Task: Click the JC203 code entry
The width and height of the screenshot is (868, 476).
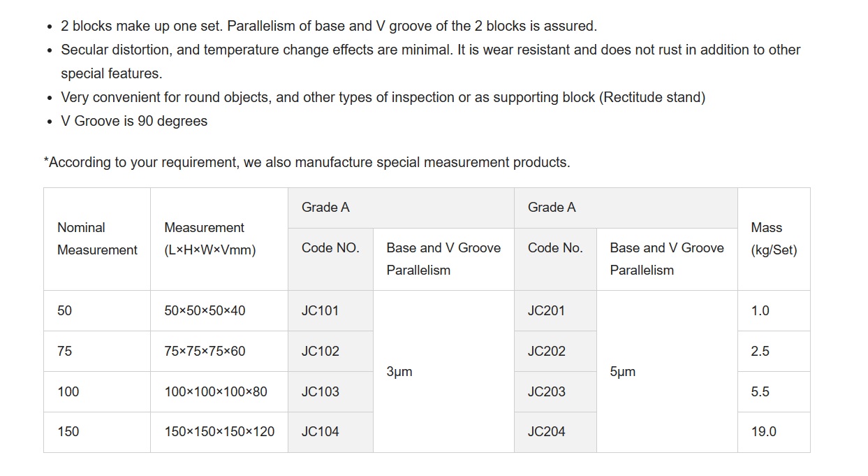Action: tap(555, 392)
